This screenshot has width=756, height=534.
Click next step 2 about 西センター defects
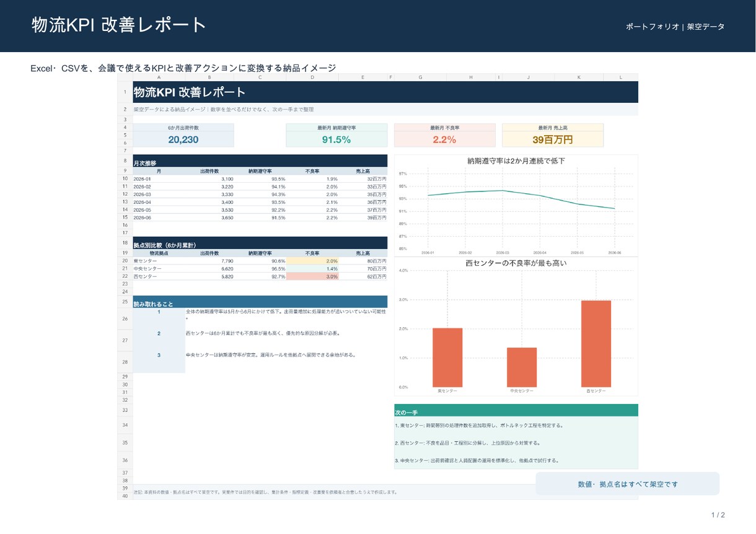tap(468, 443)
